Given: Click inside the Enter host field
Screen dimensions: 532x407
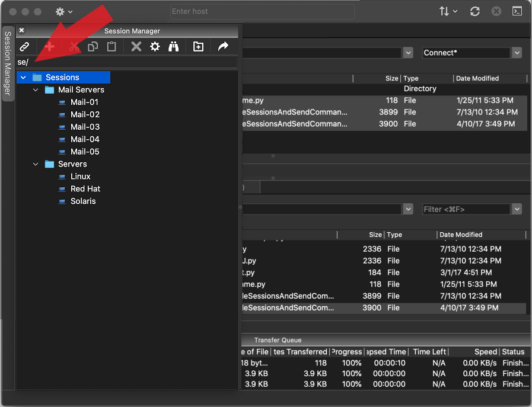Looking at the screenshot, I should 262,11.
